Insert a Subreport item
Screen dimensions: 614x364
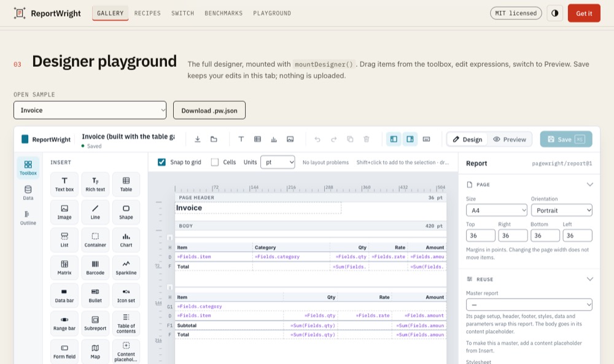click(95, 323)
